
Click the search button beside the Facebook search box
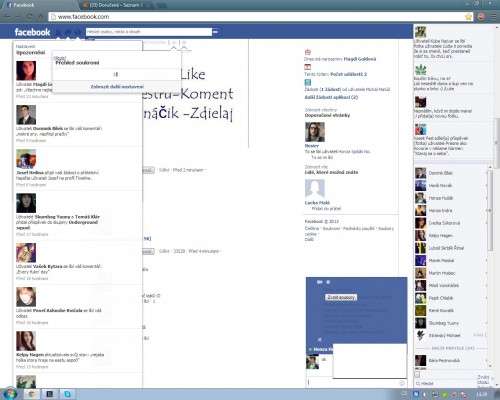pyautogui.click(x=215, y=32)
